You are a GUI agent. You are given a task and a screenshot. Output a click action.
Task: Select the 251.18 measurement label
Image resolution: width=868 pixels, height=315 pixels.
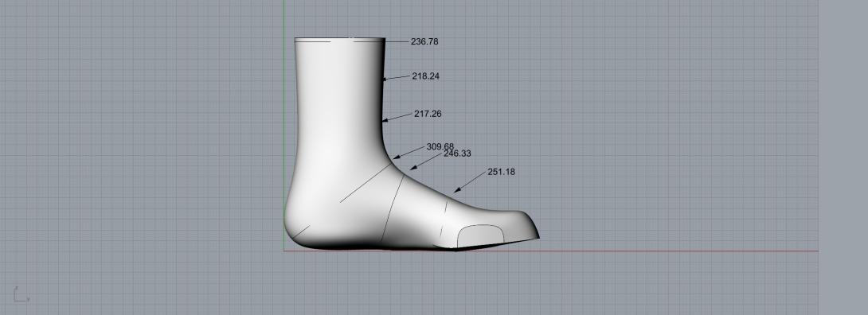coord(502,172)
